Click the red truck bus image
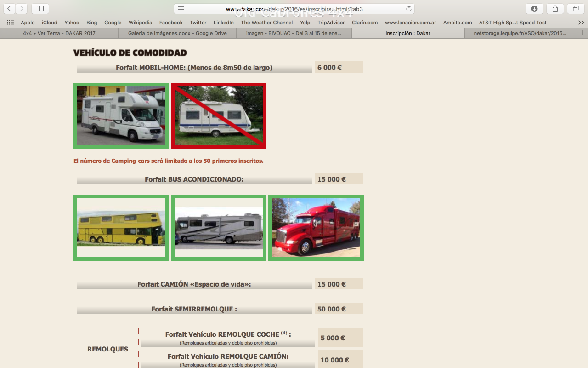The image size is (588, 368). point(316,228)
